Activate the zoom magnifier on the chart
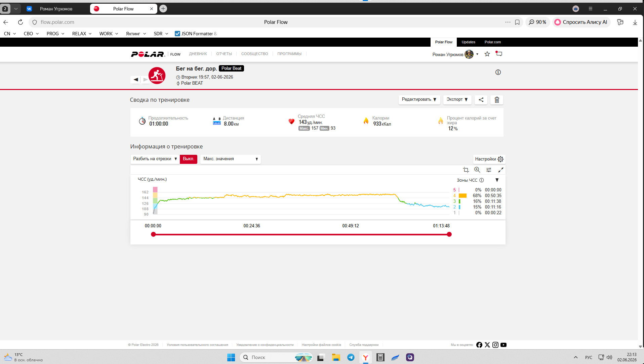Image resolution: width=644 pixels, height=364 pixels. click(477, 170)
